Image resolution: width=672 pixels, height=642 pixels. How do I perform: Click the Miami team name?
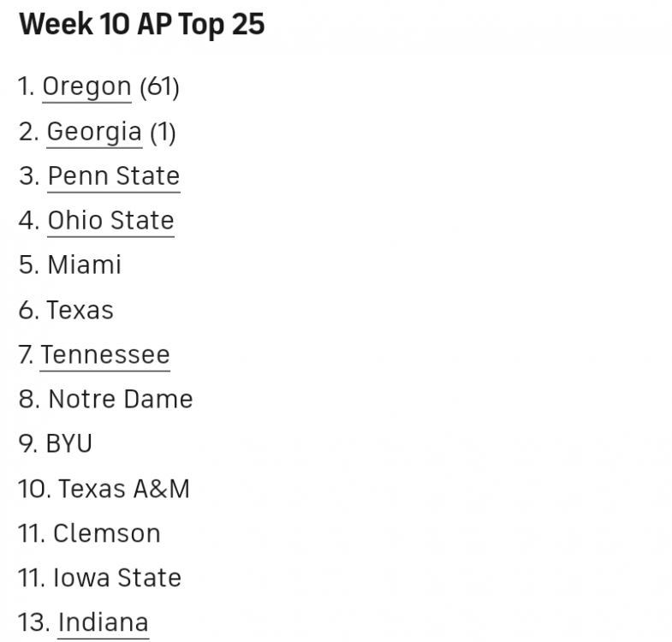tap(84, 265)
